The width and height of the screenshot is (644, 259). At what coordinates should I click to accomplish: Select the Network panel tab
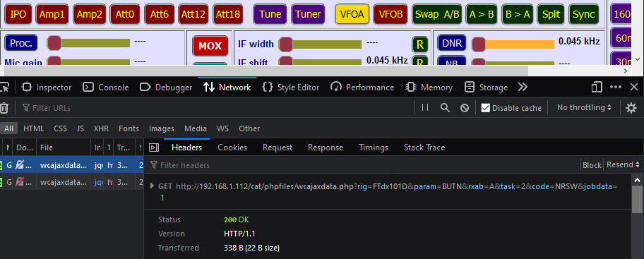[227, 88]
